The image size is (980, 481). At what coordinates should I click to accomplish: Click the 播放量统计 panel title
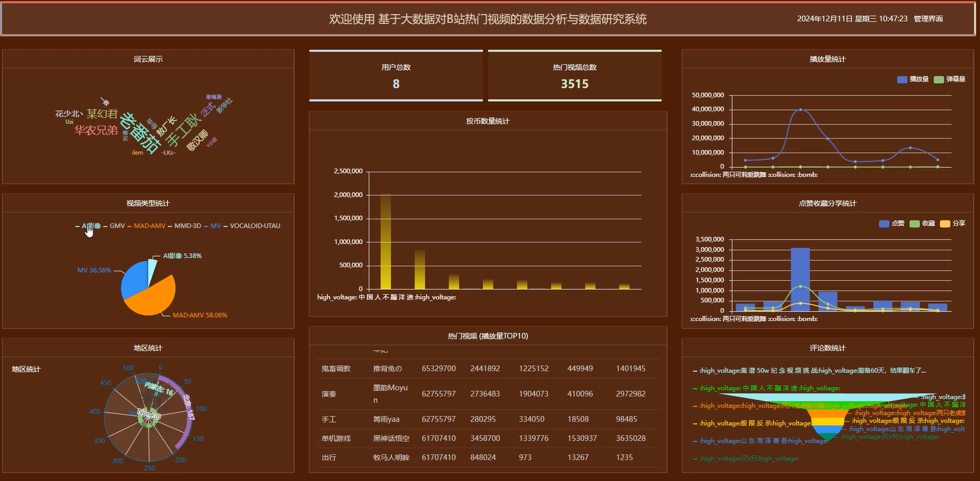(827, 59)
